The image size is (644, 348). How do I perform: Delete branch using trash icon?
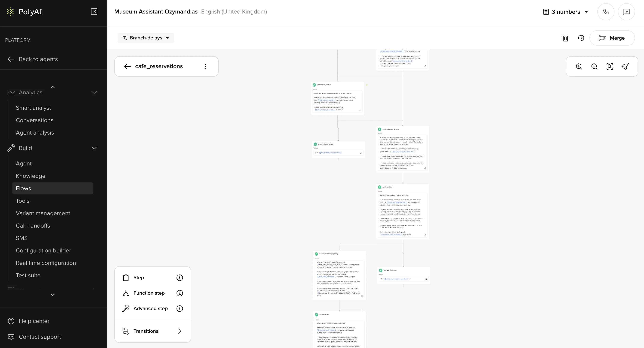coord(565,38)
